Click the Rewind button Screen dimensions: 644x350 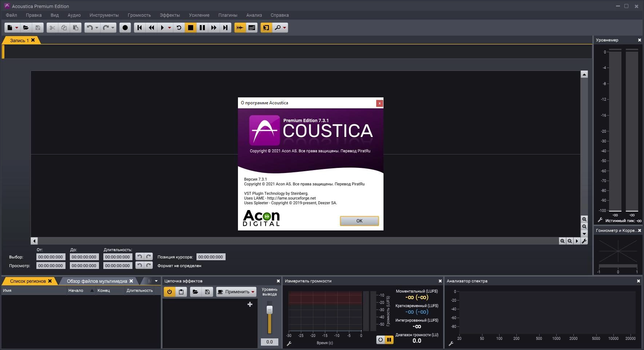[x=151, y=28]
